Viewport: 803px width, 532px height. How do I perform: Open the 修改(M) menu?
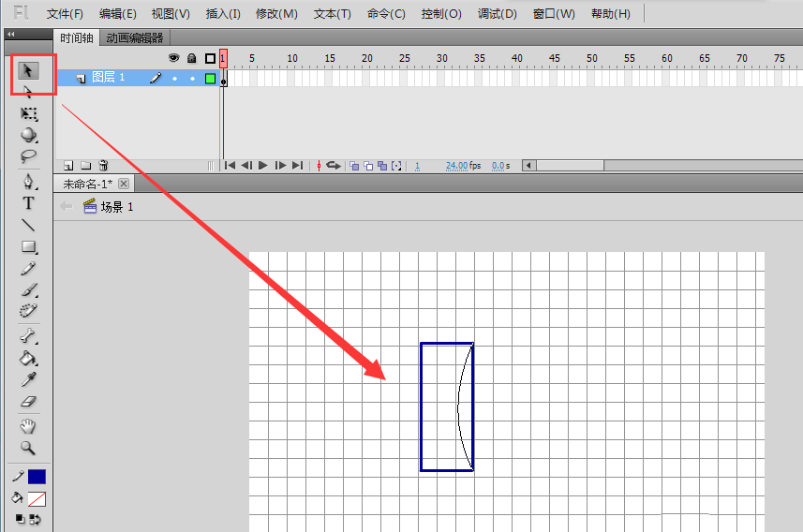coord(276,14)
